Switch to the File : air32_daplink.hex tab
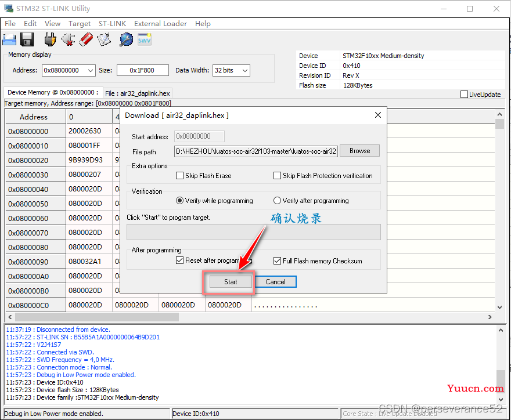511x420 pixels. point(138,93)
